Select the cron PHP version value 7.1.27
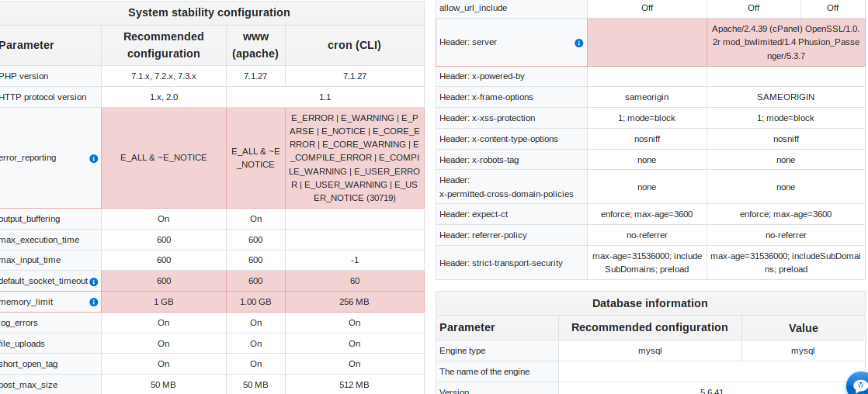The height and width of the screenshot is (394, 868). [x=355, y=76]
